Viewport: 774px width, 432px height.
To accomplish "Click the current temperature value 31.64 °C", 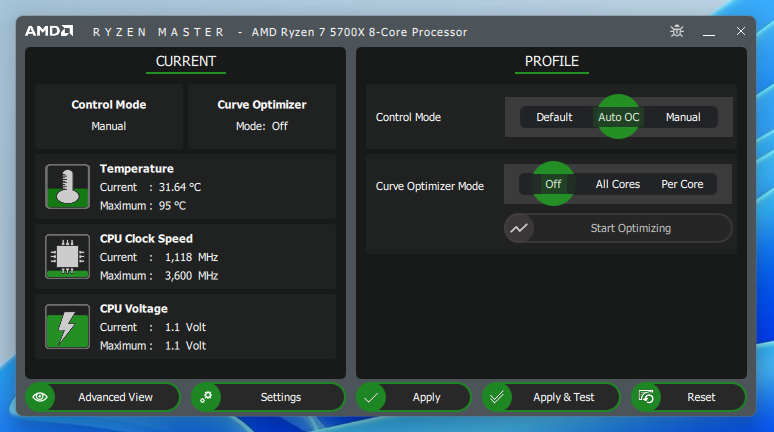I will 180,187.
